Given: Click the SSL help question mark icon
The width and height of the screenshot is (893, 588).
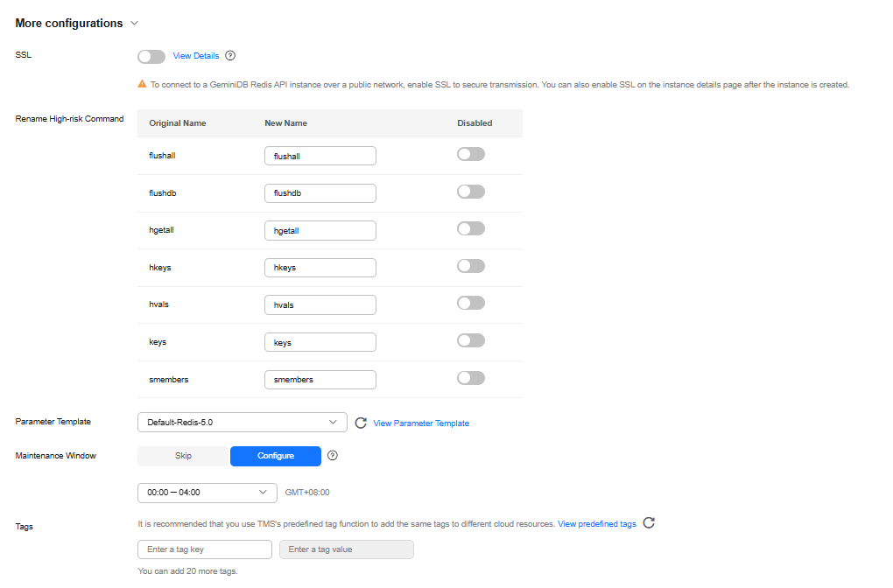Looking at the screenshot, I should point(230,56).
